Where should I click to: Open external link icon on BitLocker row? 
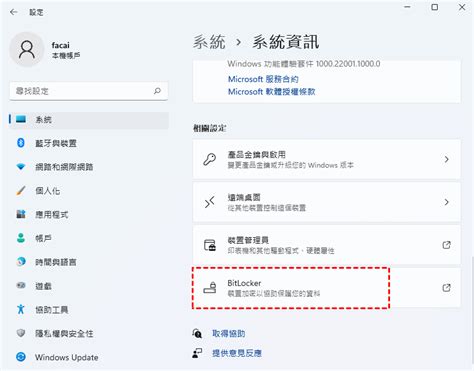point(446,288)
